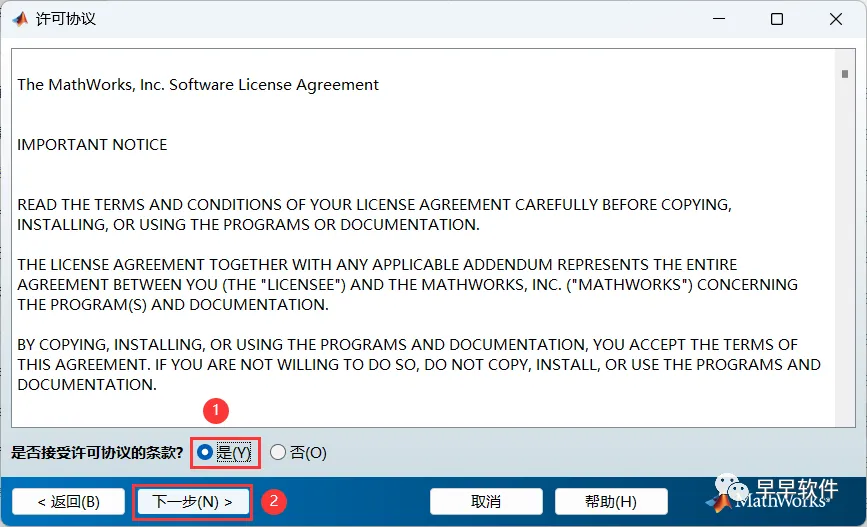Viewport: 867px width, 527px height.
Task: Close the 许可协议 window
Action: coord(835,19)
